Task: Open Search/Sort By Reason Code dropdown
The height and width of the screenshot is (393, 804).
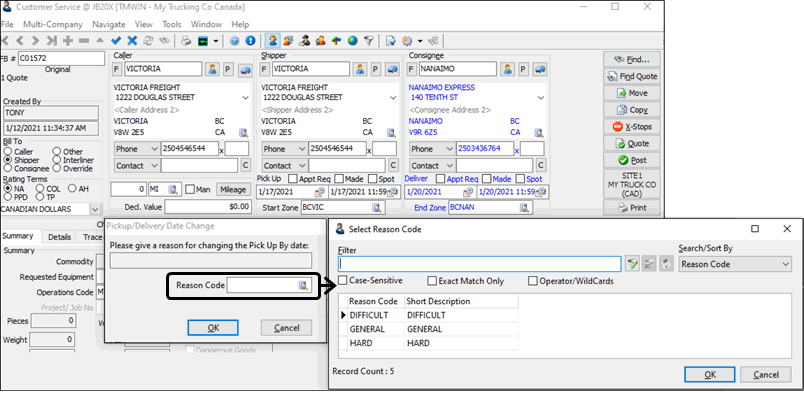Action: 786,264
